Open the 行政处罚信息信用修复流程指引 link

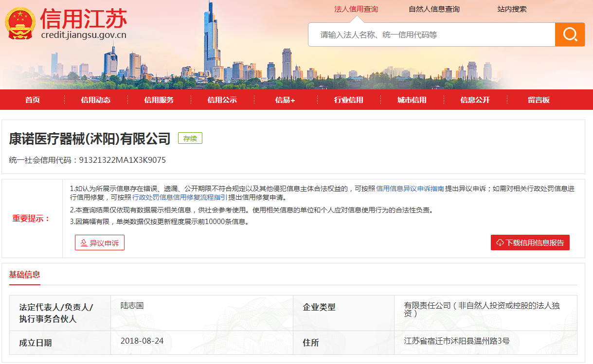coord(180,197)
